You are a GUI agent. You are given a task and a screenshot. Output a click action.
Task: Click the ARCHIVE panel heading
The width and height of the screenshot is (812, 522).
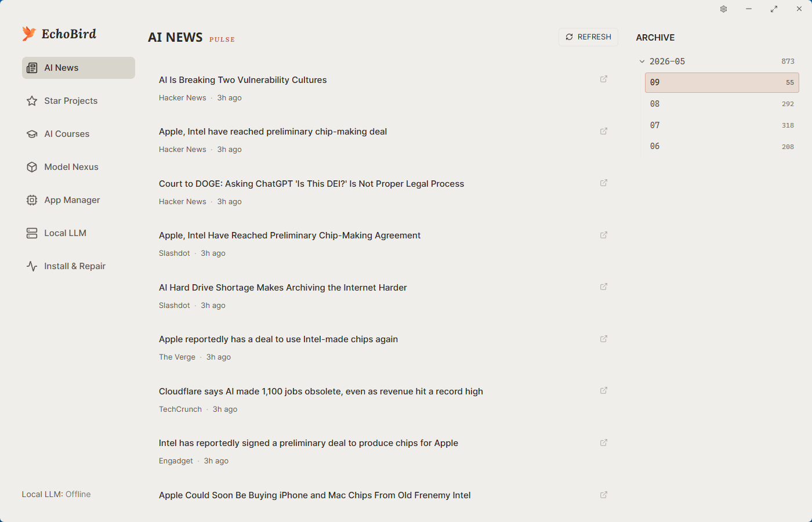655,38
